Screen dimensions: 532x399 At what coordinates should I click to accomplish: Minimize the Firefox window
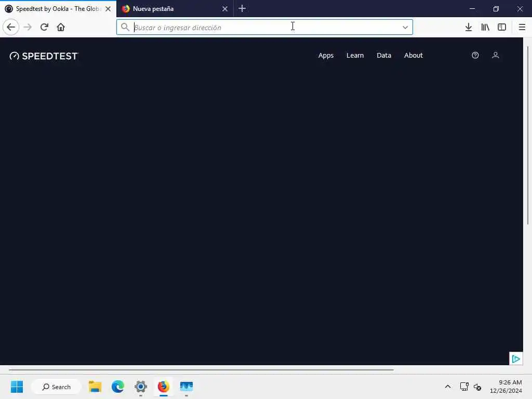tap(472, 9)
